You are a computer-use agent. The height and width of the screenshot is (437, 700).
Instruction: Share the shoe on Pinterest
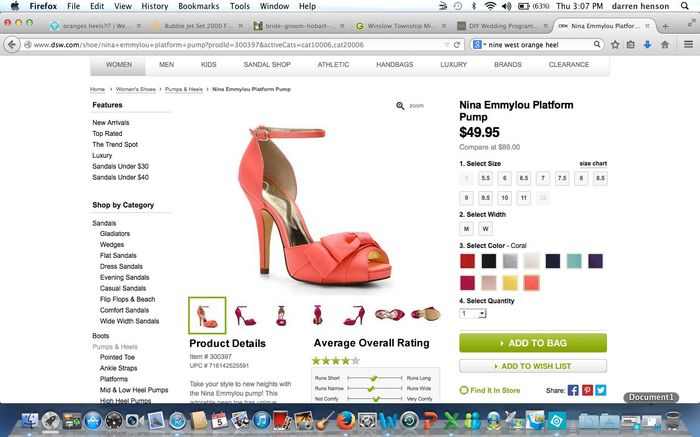click(587, 390)
